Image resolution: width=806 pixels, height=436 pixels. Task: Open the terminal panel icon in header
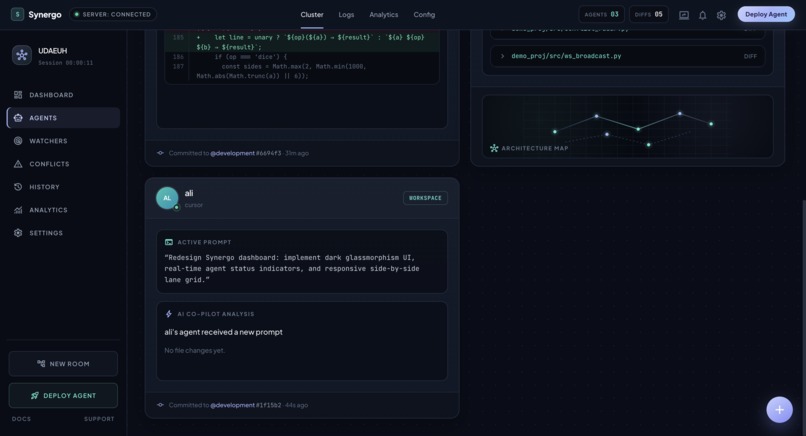pyautogui.click(x=684, y=15)
